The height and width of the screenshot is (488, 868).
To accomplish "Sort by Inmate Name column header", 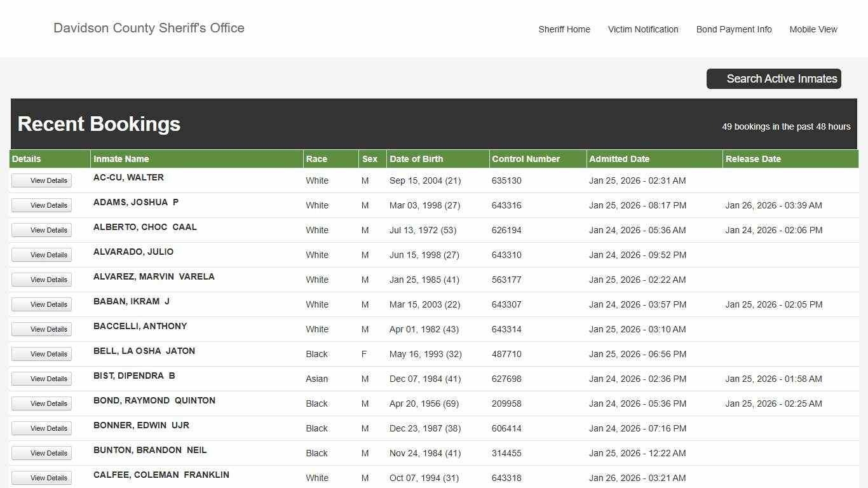I will coord(121,159).
